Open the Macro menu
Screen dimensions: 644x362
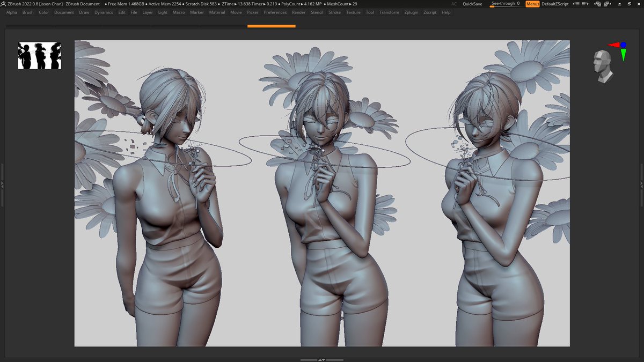pos(179,12)
